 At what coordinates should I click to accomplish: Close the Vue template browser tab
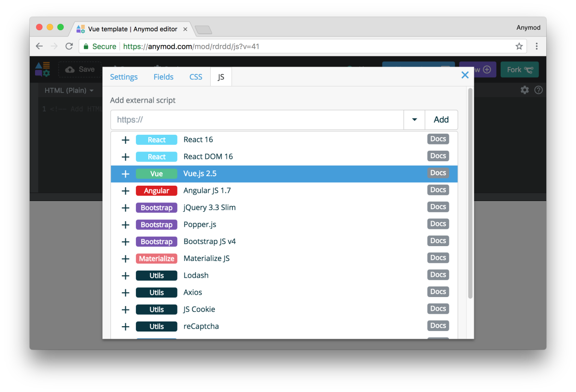pyautogui.click(x=185, y=29)
